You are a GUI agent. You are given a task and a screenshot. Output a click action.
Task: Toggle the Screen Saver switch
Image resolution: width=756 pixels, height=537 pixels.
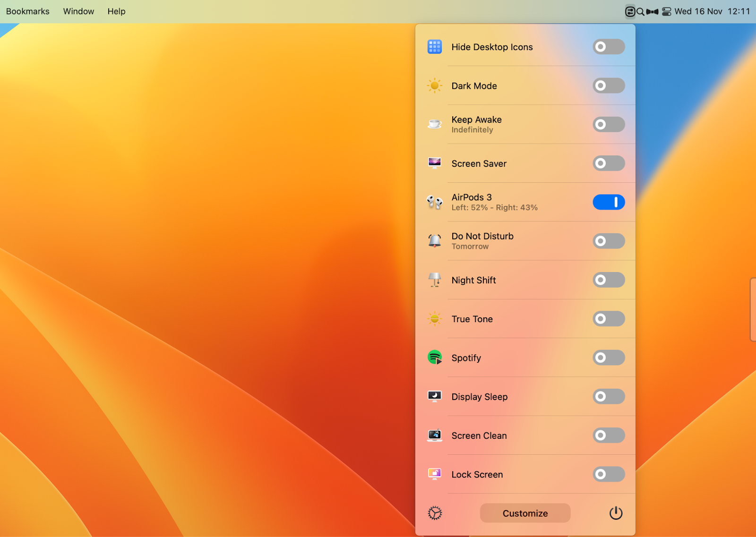609,163
